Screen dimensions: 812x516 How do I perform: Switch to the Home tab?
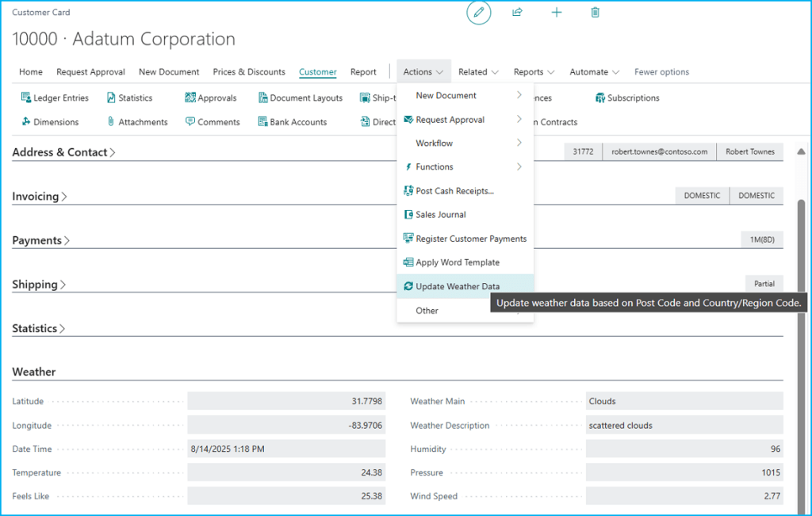tap(31, 72)
